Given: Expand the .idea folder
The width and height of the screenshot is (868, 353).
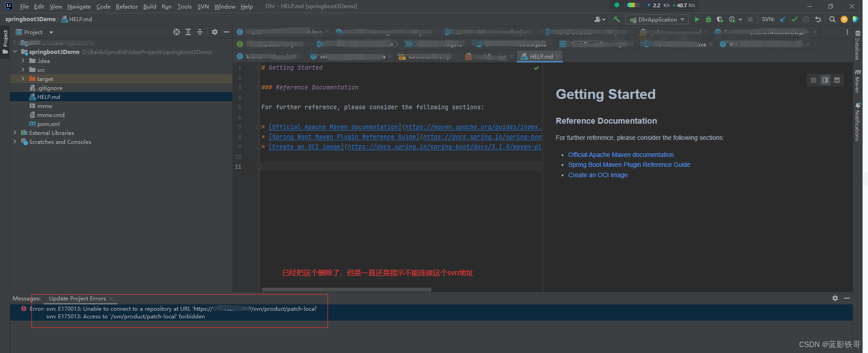Looking at the screenshot, I should click(x=23, y=61).
